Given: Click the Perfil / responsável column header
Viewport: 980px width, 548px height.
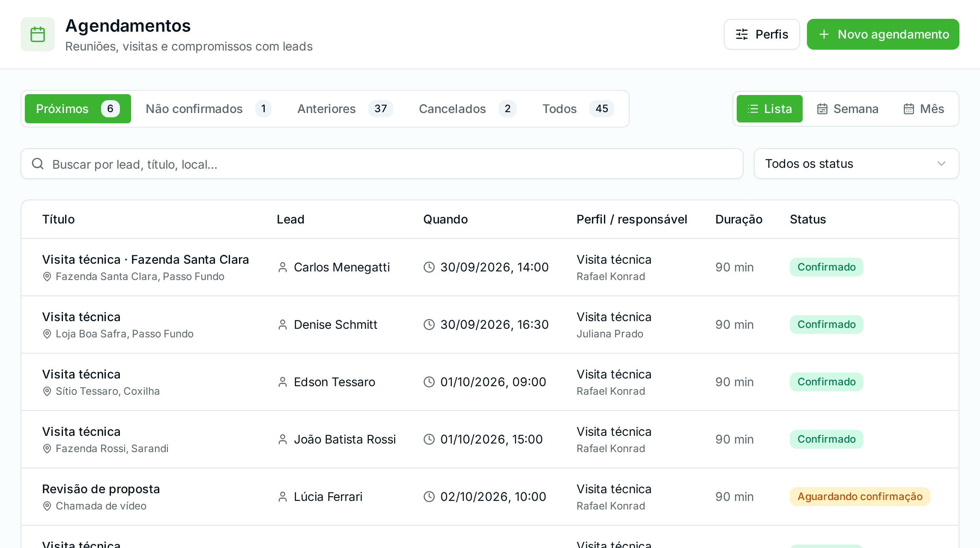Looking at the screenshot, I should click(x=632, y=219).
